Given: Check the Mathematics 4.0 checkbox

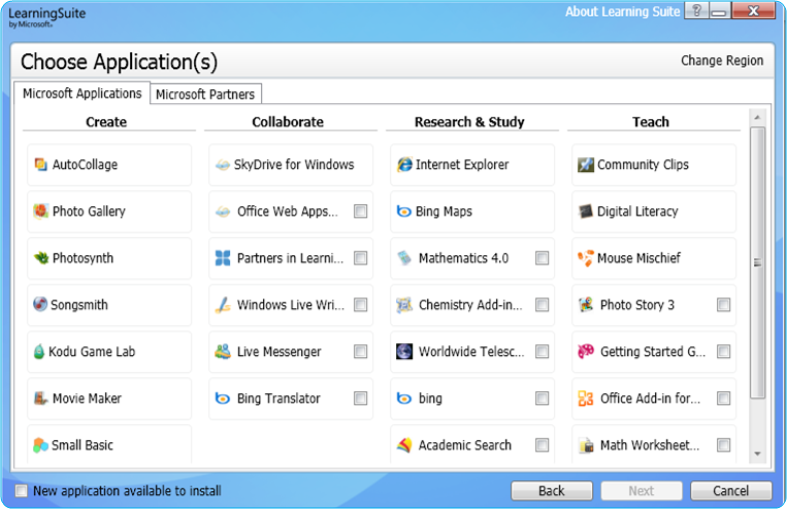Looking at the screenshot, I should (x=542, y=258).
